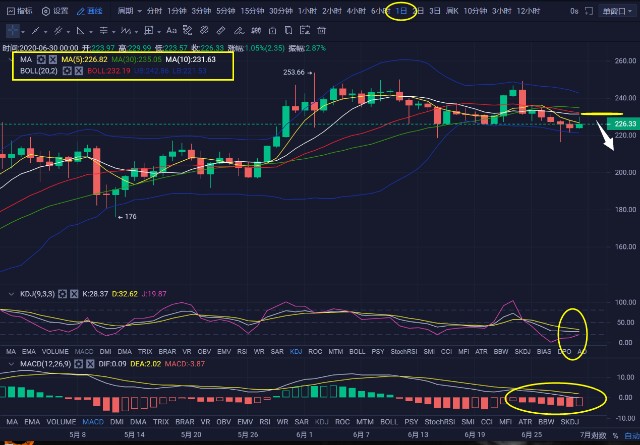
Task: Select the ruler measure tool
Action: pyautogui.click(x=221, y=30)
